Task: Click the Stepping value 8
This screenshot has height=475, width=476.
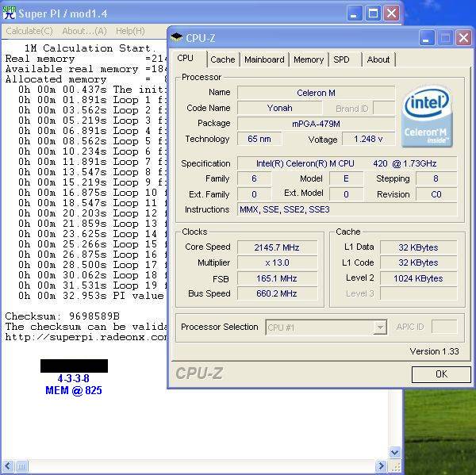Action: coord(436,178)
